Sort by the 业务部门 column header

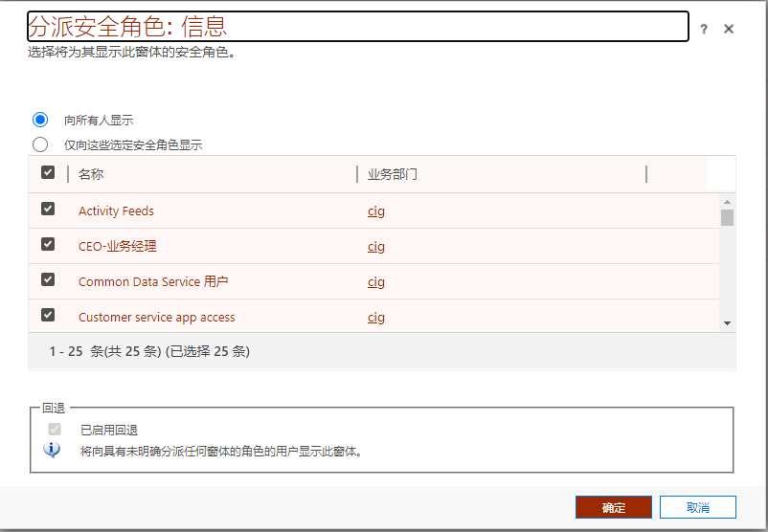(x=393, y=174)
